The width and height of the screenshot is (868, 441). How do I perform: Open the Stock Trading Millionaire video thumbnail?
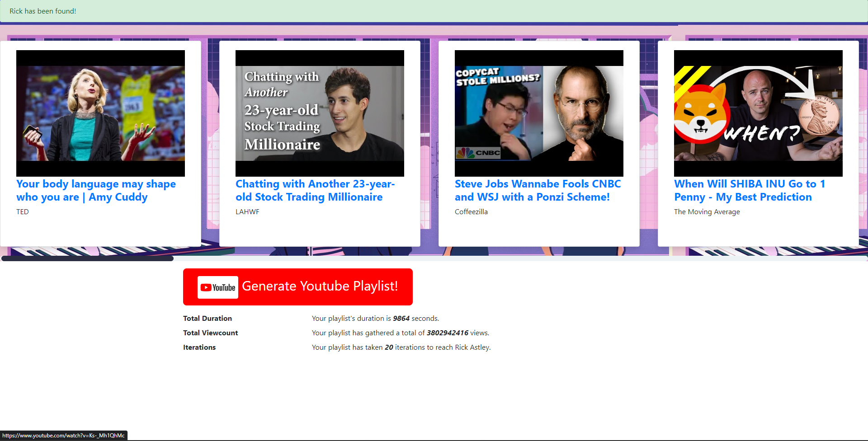tap(320, 113)
